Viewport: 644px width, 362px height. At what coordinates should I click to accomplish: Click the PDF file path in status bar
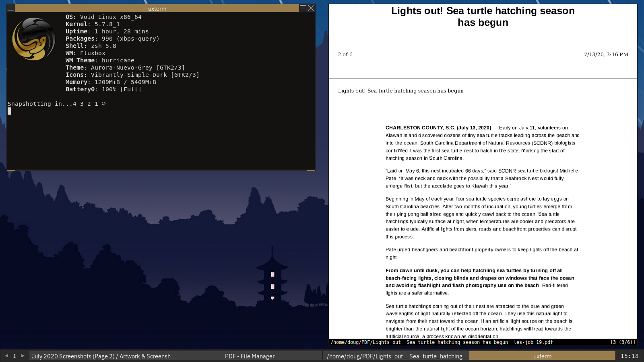pos(442,342)
